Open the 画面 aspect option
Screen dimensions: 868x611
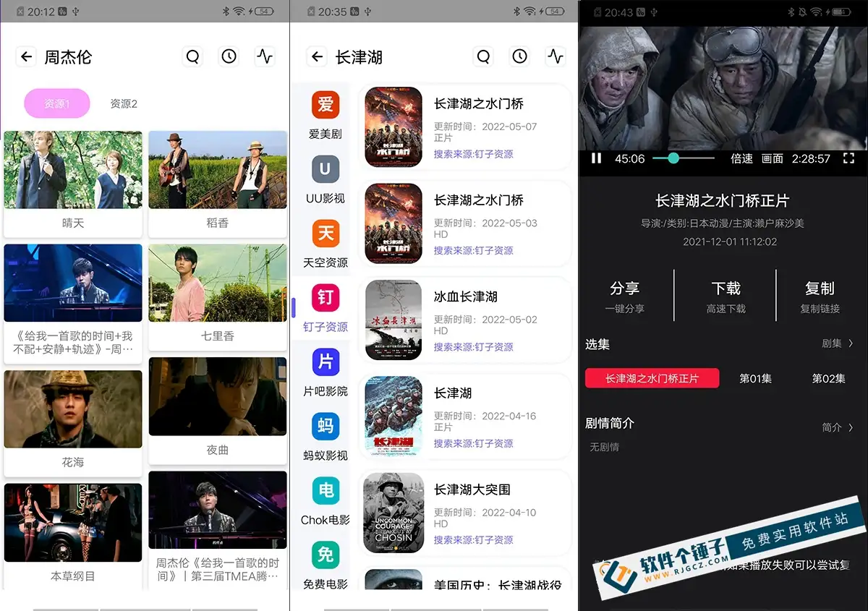tap(773, 158)
